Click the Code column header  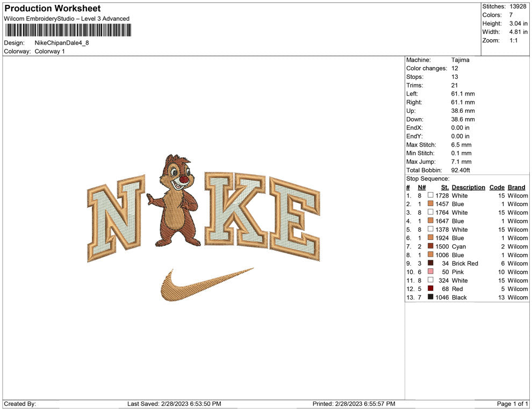click(497, 187)
